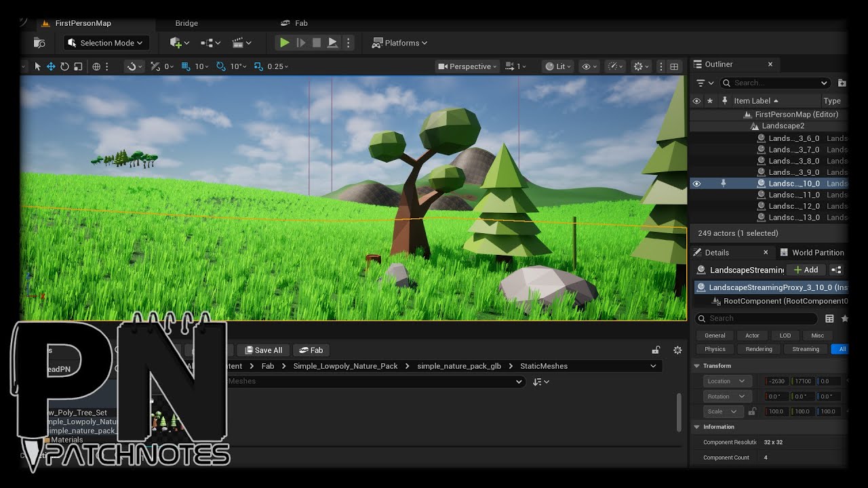Select the Scale tool in viewport toolbar
This screenshot has width=868, height=488.
[x=78, y=66]
